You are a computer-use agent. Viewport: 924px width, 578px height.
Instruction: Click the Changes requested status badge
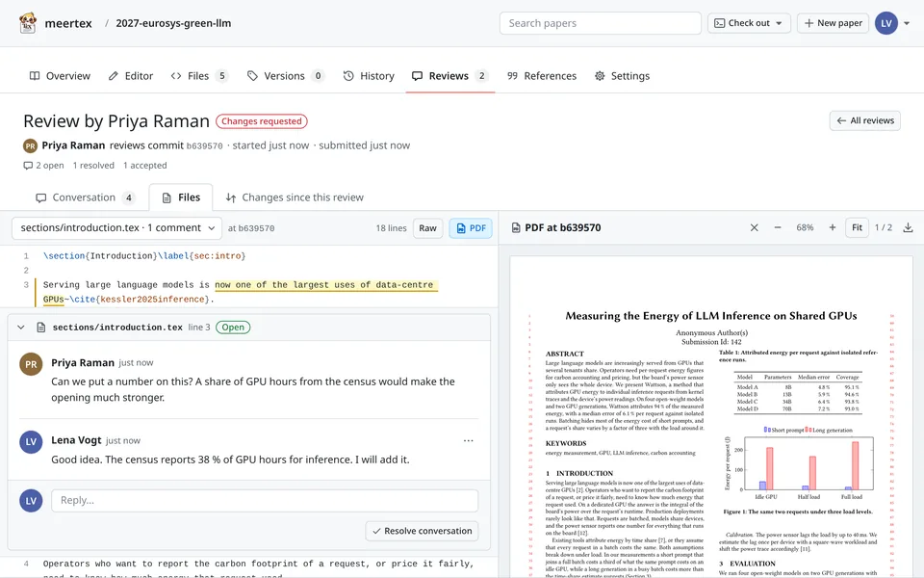(x=261, y=121)
